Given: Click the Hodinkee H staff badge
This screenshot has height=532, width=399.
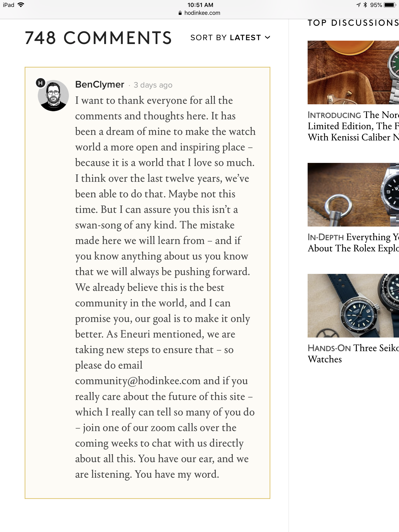Looking at the screenshot, I should [41, 83].
